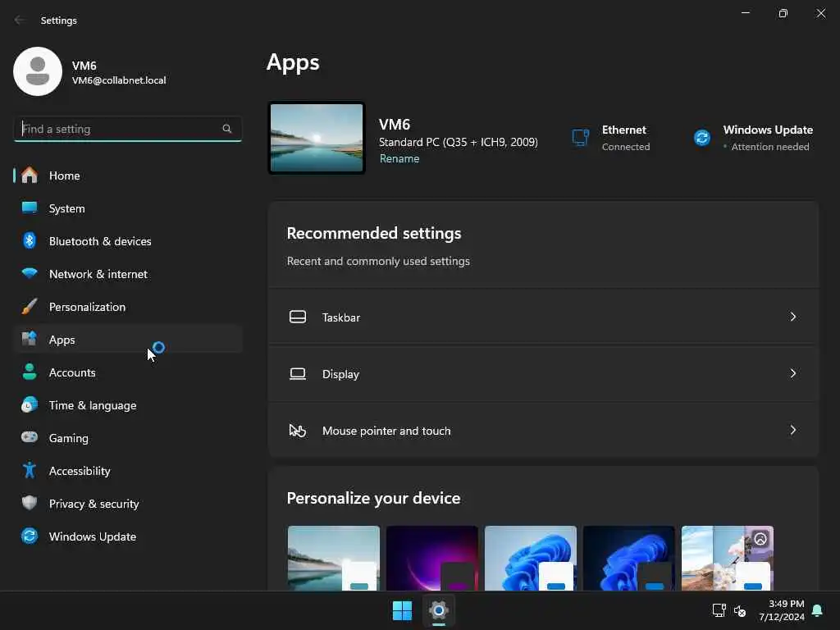
Task: Click the VM6 desktop wallpaper preview
Action: 317,138
